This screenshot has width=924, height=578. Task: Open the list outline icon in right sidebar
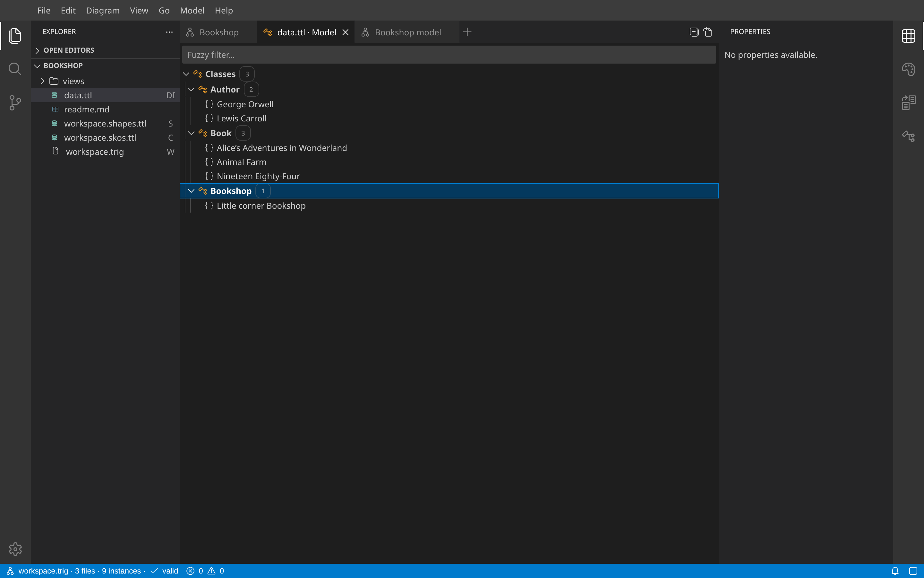click(x=908, y=103)
